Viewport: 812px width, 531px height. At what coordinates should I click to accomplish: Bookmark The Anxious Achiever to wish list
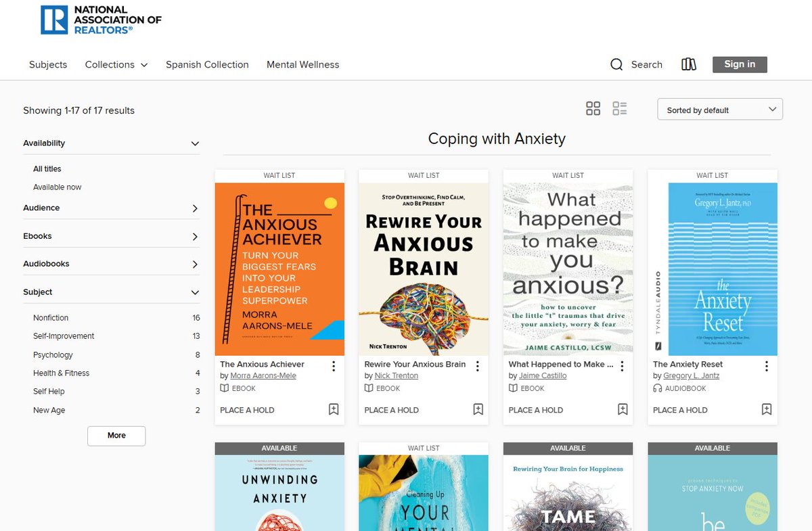coord(334,409)
